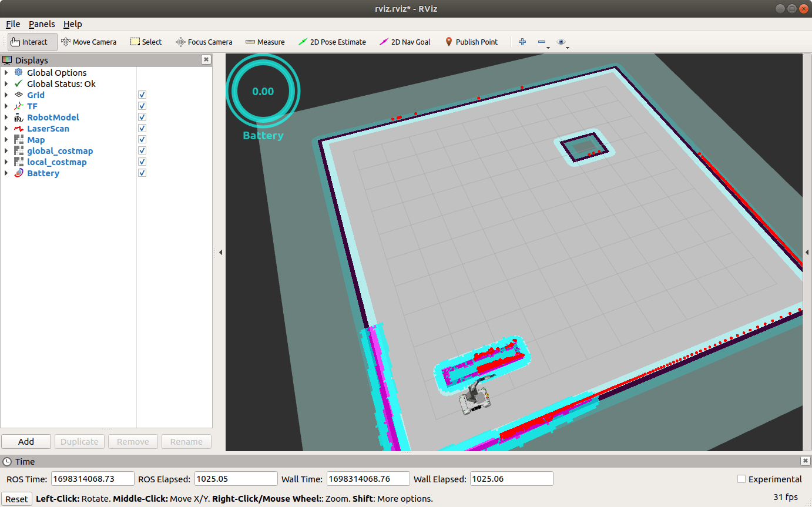Screen dimensions: 812x507
Task: Expand the Battery display properties
Action: click(6, 173)
